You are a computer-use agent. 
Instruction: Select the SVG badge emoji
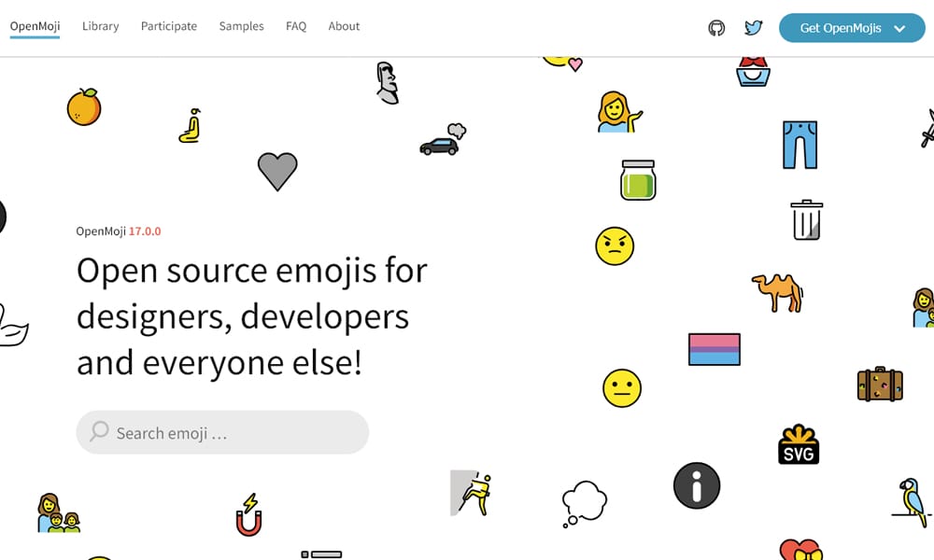click(799, 444)
